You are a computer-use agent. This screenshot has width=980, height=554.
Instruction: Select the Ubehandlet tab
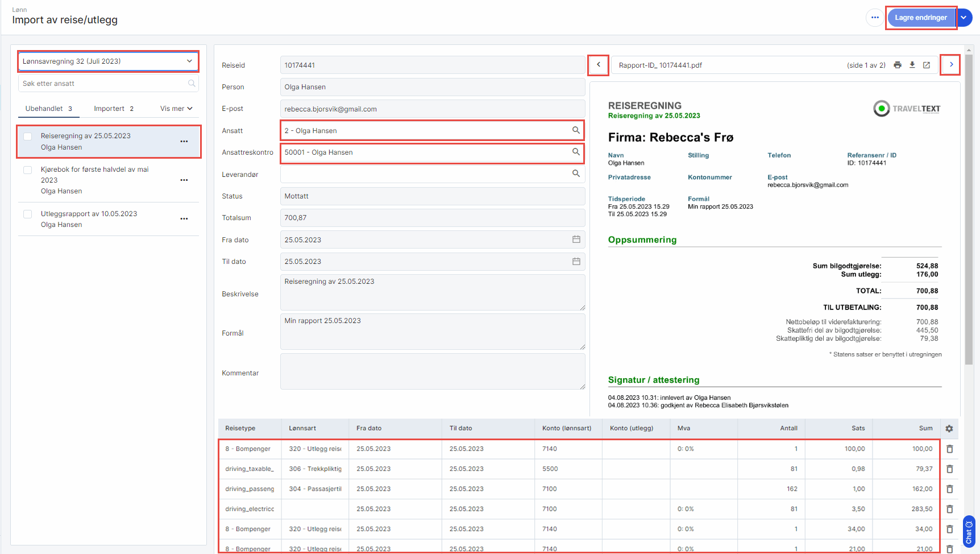(48, 109)
